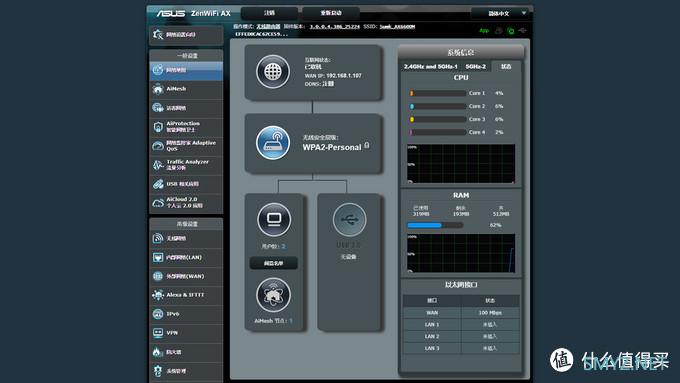This screenshot has height=383, width=680.
Task: Click the green App icon in header
Action: (x=484, y=30)
